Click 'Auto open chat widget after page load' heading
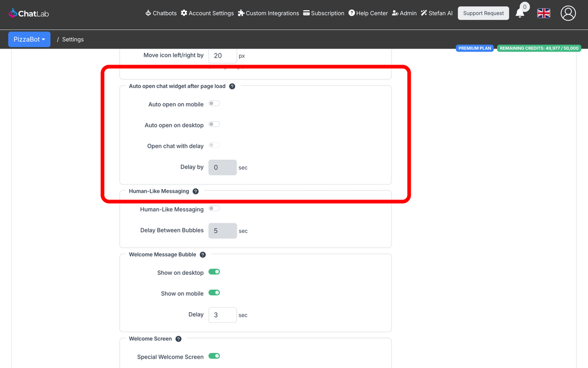588x368 pixels. click(177, 86)
